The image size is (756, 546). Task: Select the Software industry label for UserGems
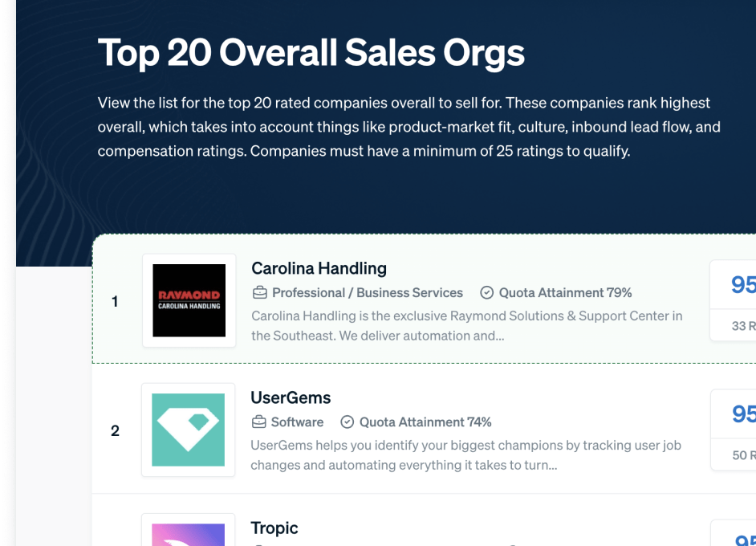pos(297,422)
